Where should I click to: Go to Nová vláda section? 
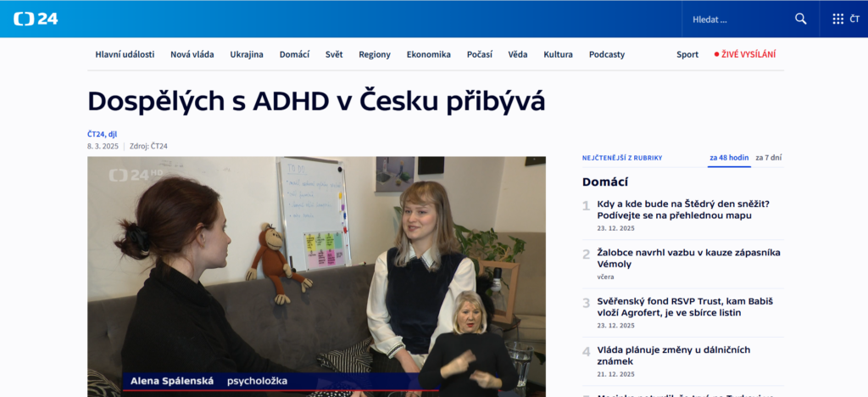click(x=192, y=54)
